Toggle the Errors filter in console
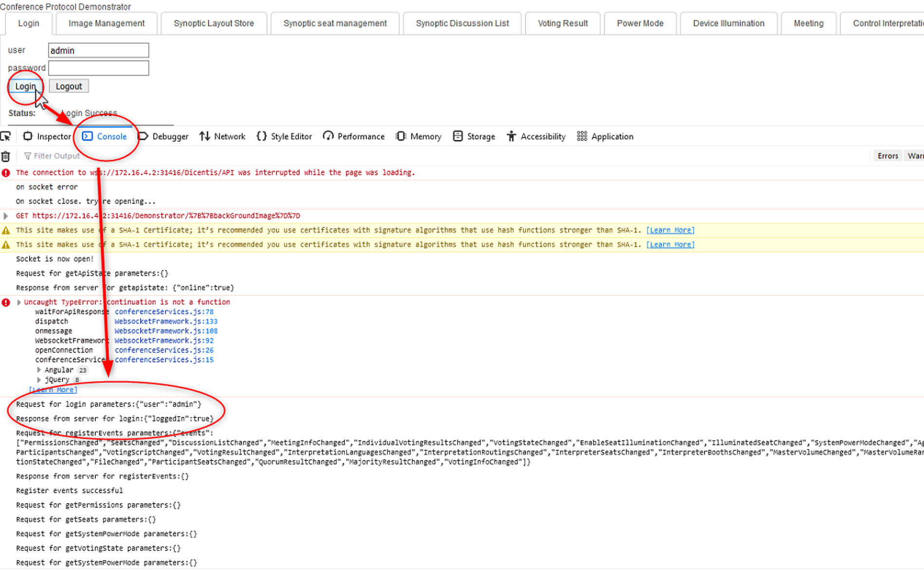Screen dimensions: 924x570 tap(887, 156)
